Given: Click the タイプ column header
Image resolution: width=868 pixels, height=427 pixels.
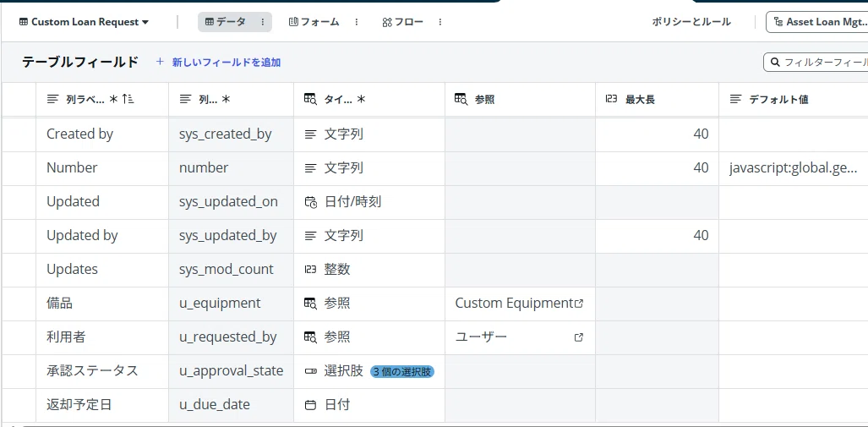Looking at the screenshot, I should pos(369,100).
